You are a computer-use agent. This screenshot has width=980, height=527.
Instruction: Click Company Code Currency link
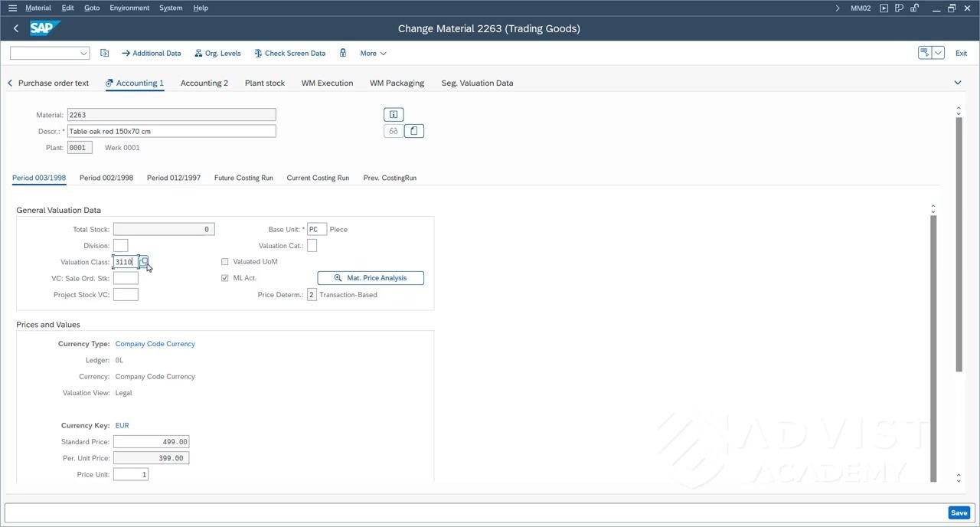coord(155,344)
